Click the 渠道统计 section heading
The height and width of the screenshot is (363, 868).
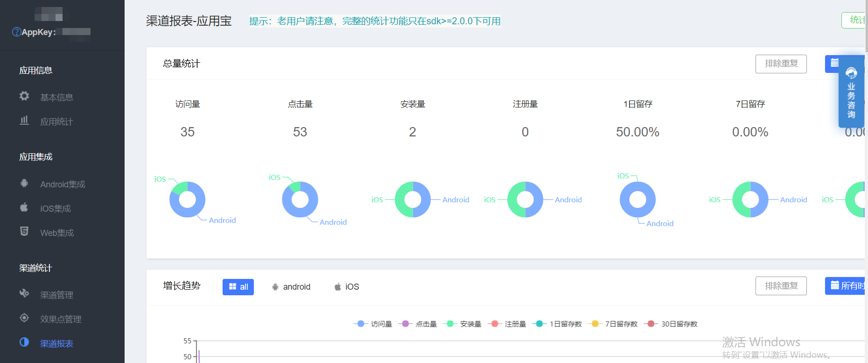click(35, 268)
